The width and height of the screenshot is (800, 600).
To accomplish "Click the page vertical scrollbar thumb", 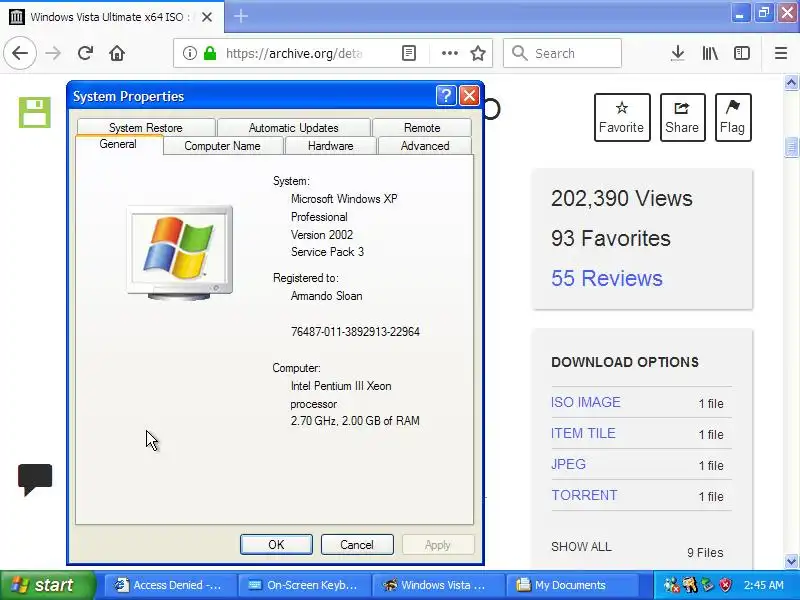I will click(x=791, y=147).
